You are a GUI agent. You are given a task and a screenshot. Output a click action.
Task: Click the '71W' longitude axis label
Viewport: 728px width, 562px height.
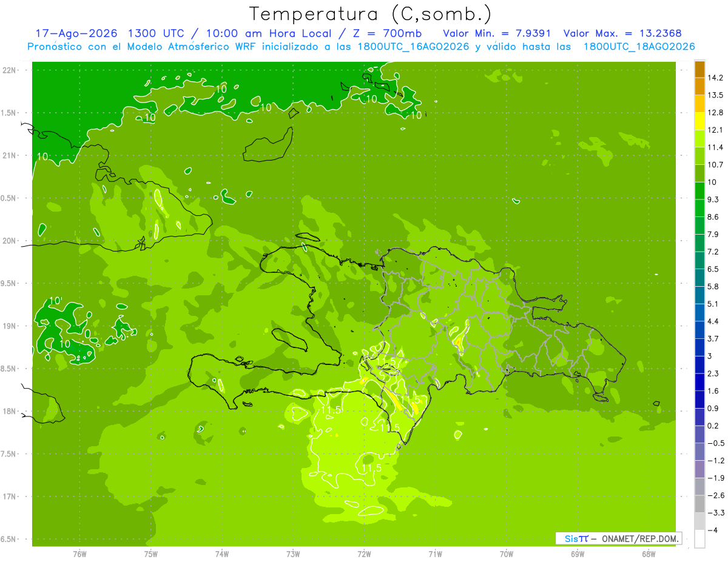[x=435, y=554]
